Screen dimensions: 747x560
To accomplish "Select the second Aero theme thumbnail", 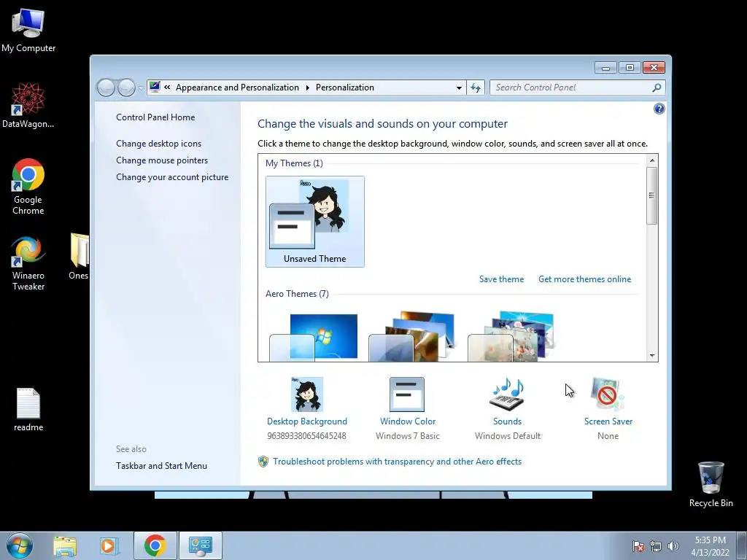I will (x=412, y=336).
